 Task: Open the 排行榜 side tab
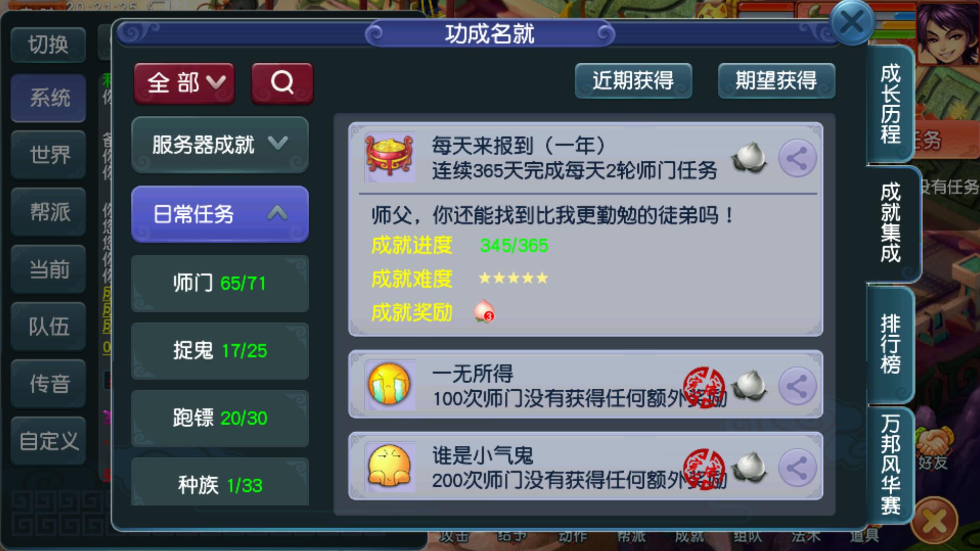(x=891, y=345)
